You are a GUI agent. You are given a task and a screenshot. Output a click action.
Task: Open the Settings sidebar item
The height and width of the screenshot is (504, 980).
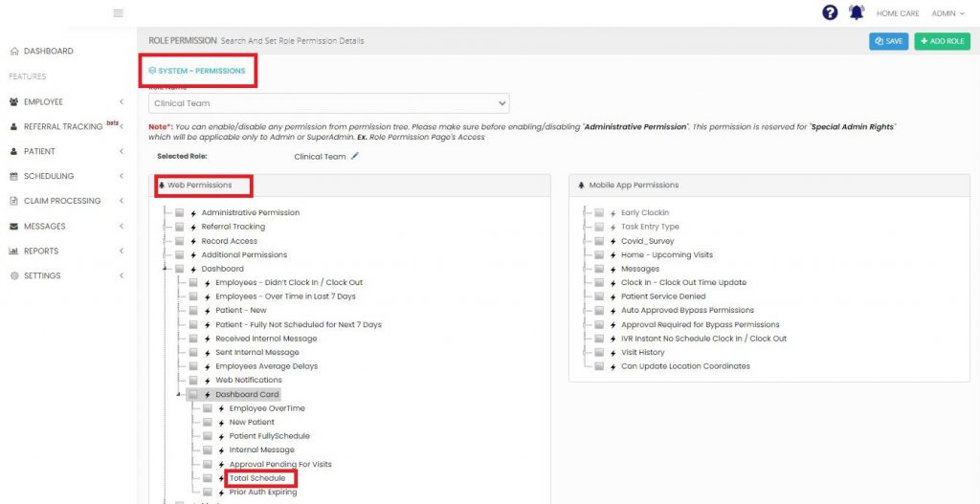[42, 276]
